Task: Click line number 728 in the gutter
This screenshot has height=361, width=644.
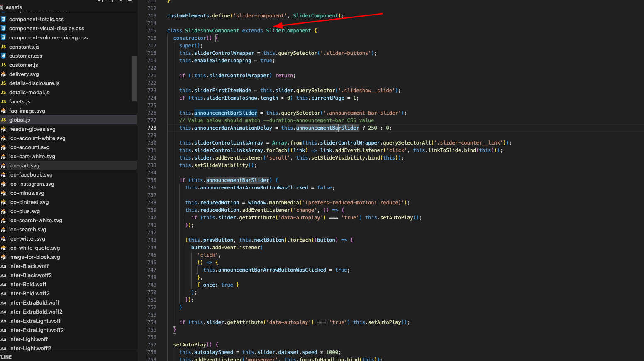Action: tap(152, 128)
